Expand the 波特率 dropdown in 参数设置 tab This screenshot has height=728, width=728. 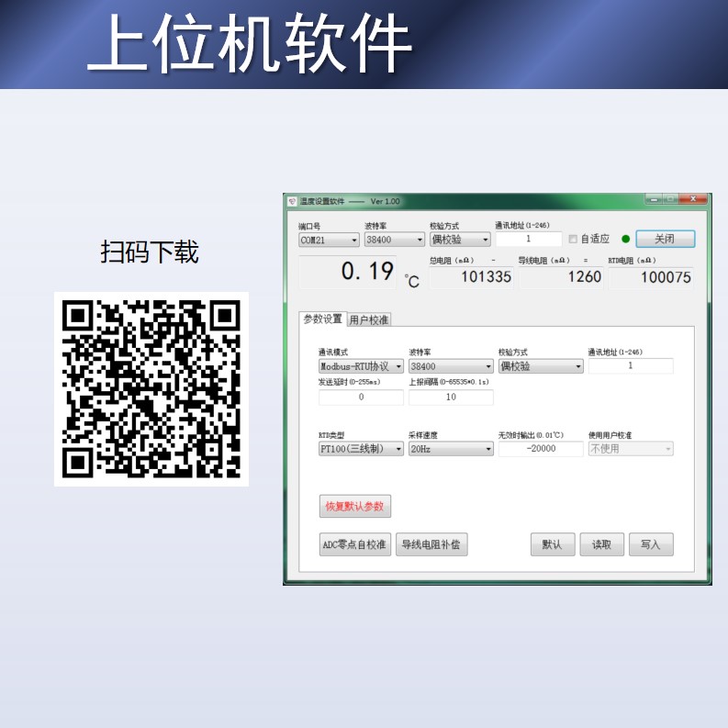click(x=451, y=366)
